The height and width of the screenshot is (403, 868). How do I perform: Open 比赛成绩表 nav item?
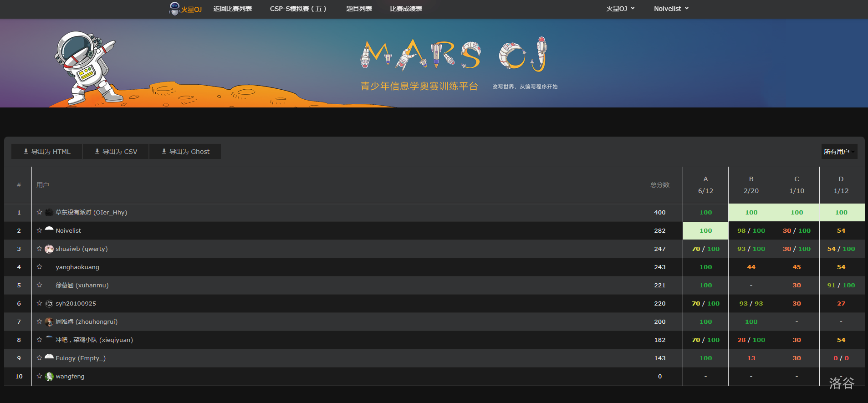(406, 9)
